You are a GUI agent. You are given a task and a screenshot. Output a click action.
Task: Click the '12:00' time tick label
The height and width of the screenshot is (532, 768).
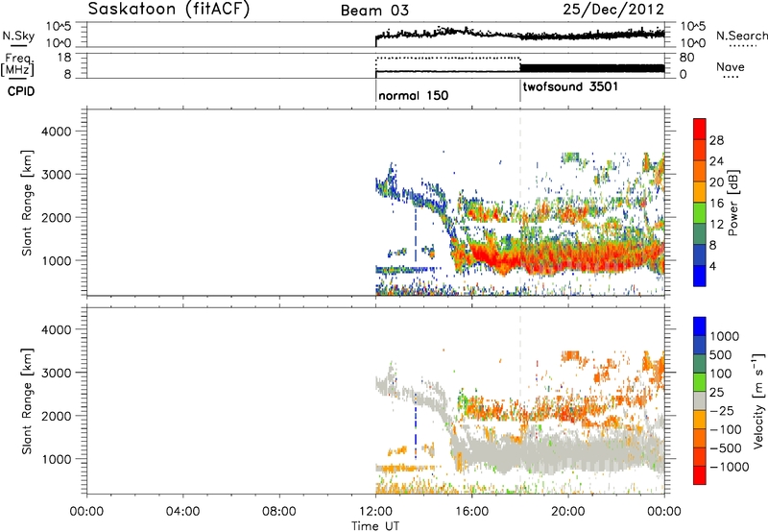375,512
